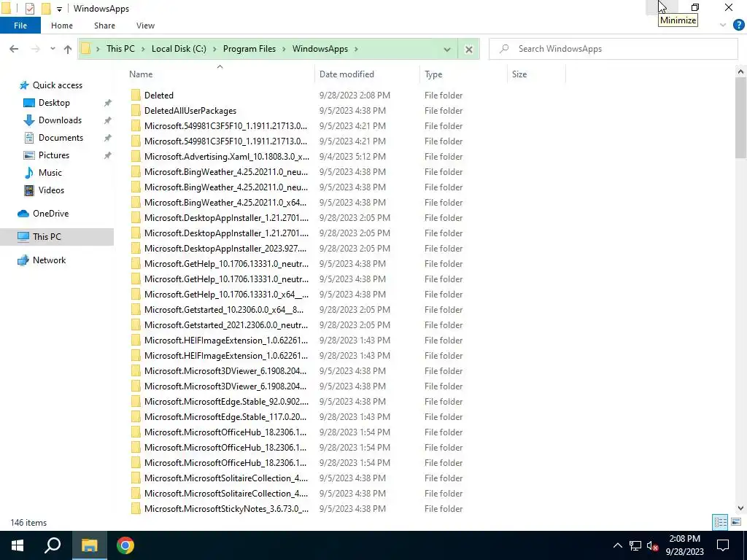Open Pictures in the navigation pane
The height and width of the screenshot is (560, 747).
[54, 155]
